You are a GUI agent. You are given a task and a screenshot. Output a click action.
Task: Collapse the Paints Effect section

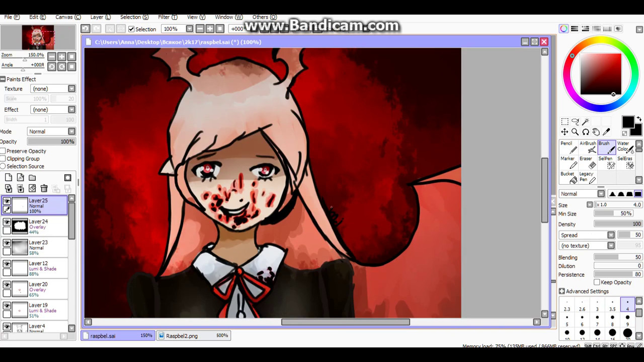(x=3, y=79)
